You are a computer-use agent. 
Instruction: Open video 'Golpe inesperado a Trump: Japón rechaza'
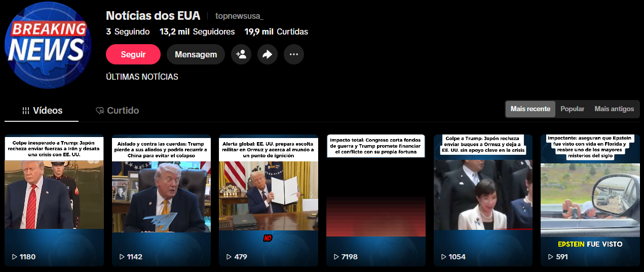[x=54, y=200]
